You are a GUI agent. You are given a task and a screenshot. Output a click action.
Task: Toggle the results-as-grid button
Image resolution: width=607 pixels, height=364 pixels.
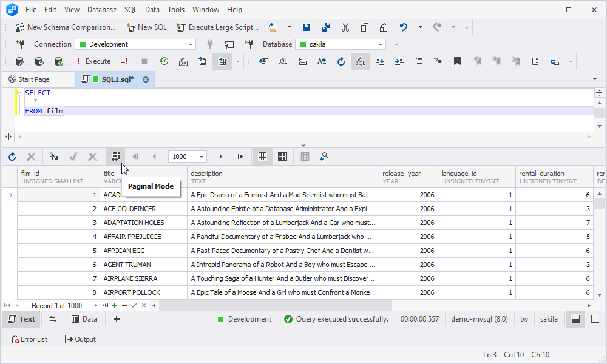point(222,61)
